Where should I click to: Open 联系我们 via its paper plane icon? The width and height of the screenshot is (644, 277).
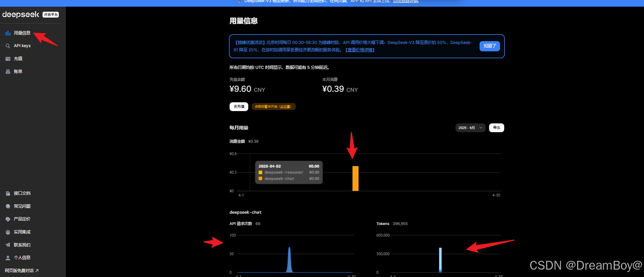pos(8,245)
